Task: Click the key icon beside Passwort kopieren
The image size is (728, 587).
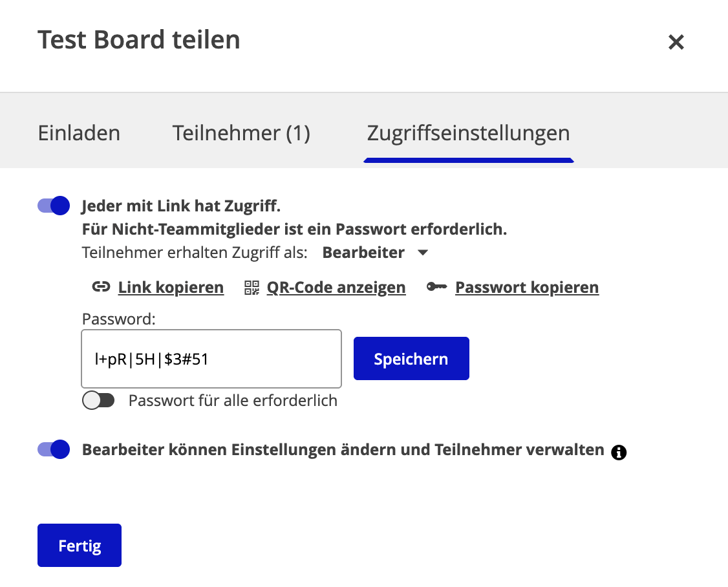Action: tap(437, 287)
